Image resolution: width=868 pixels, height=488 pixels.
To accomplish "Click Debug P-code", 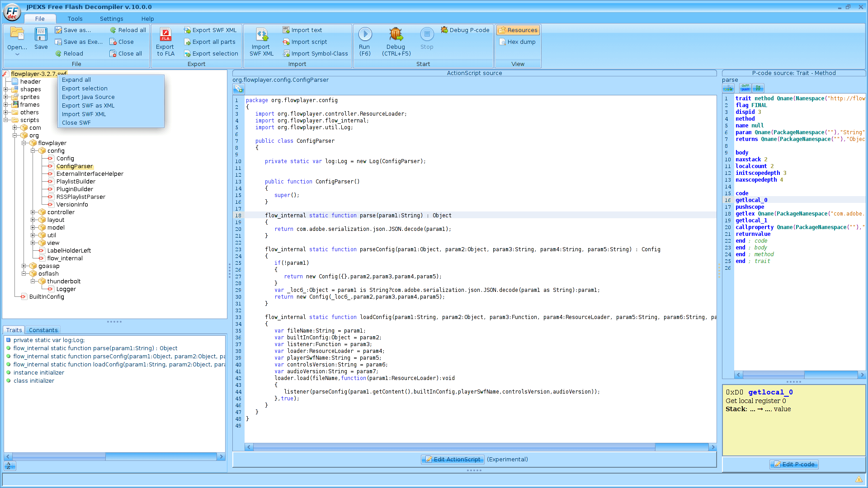I will (x=465, y=30).
